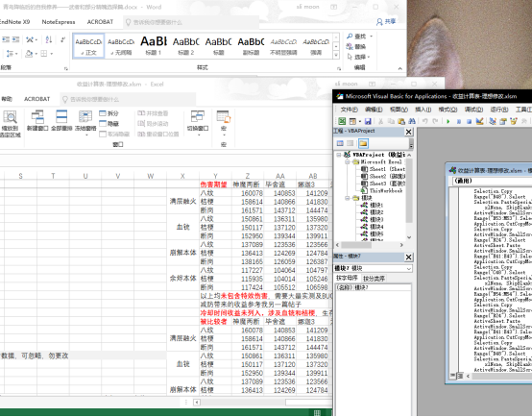Apply the 标题 1 style in Word

click(154, 45)
